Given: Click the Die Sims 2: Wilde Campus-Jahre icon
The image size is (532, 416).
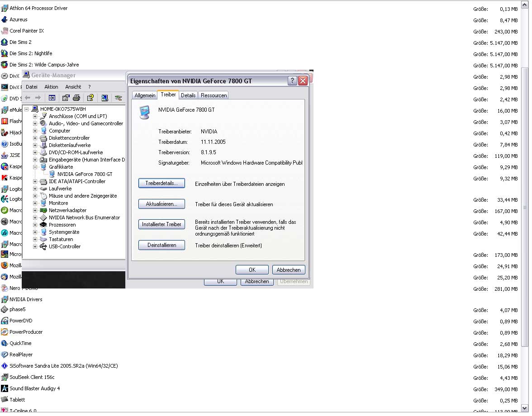Looking at the screenshot, I should (5, 65).
